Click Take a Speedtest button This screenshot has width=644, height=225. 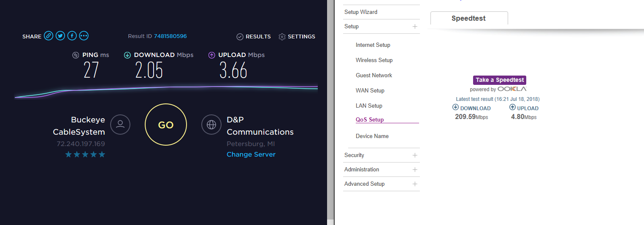[500, 80]
